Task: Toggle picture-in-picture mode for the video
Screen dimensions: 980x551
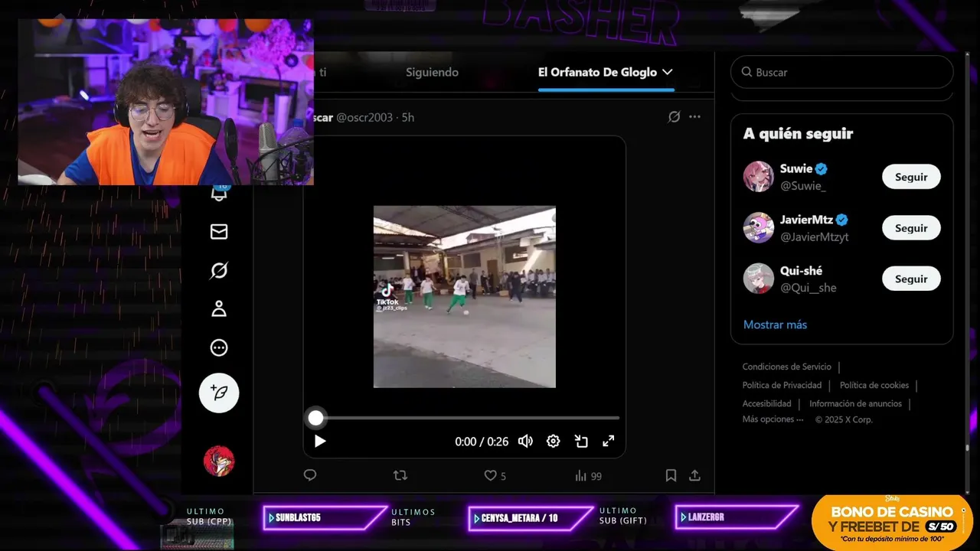Action: [581, 441]
